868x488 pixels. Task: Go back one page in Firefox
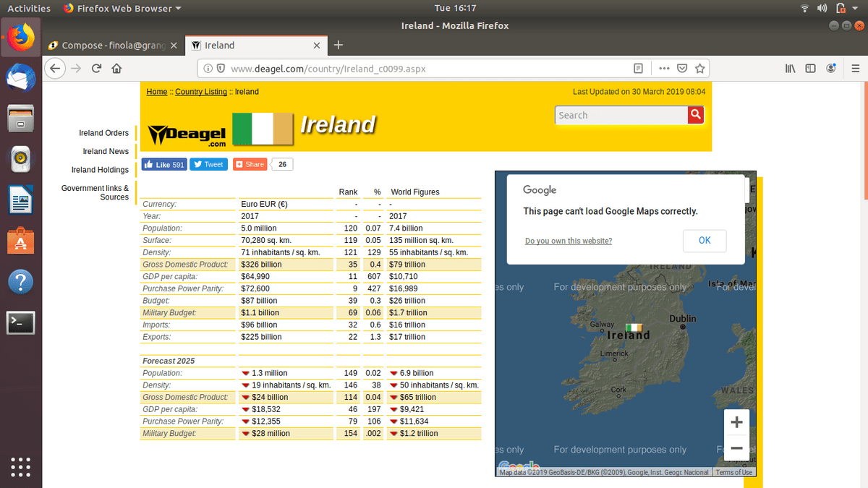coord(55,68)
